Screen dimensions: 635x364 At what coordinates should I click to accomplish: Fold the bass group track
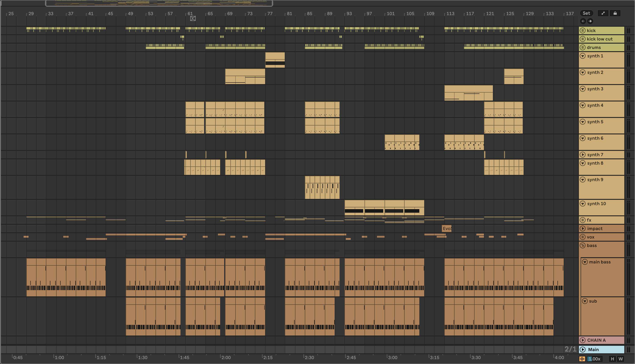click(583, 245)
